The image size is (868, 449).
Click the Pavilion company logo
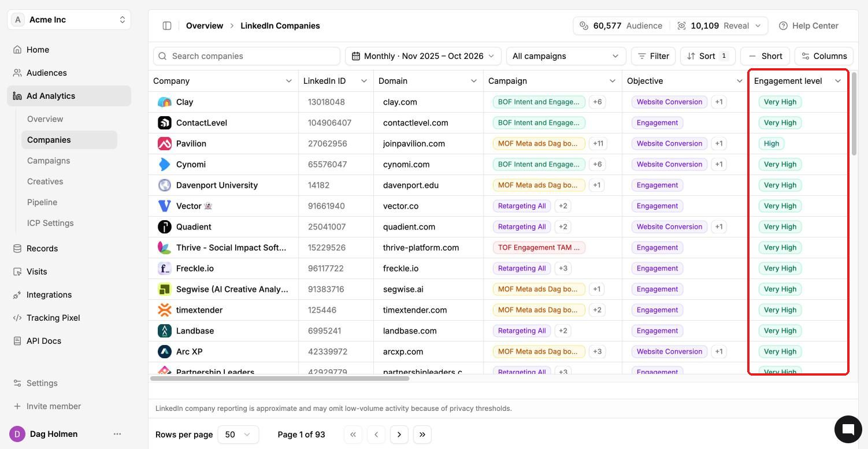(165, 143)
